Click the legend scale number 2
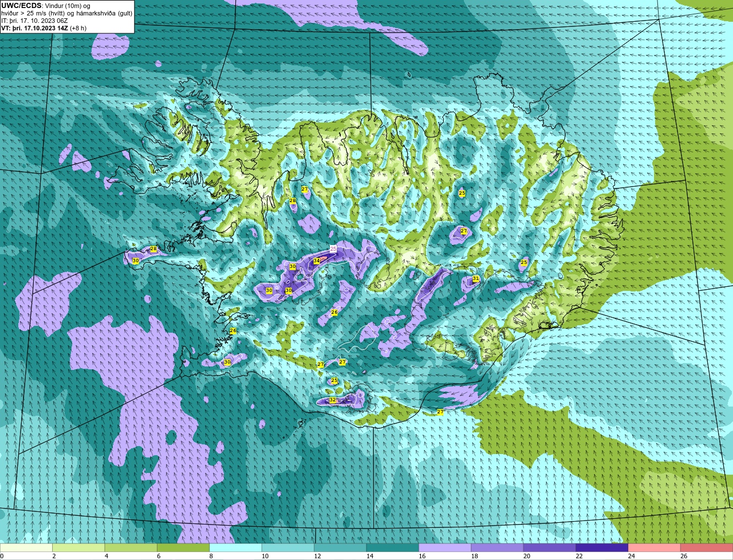This screenshot has width=733, height=560. coord(54,556)
